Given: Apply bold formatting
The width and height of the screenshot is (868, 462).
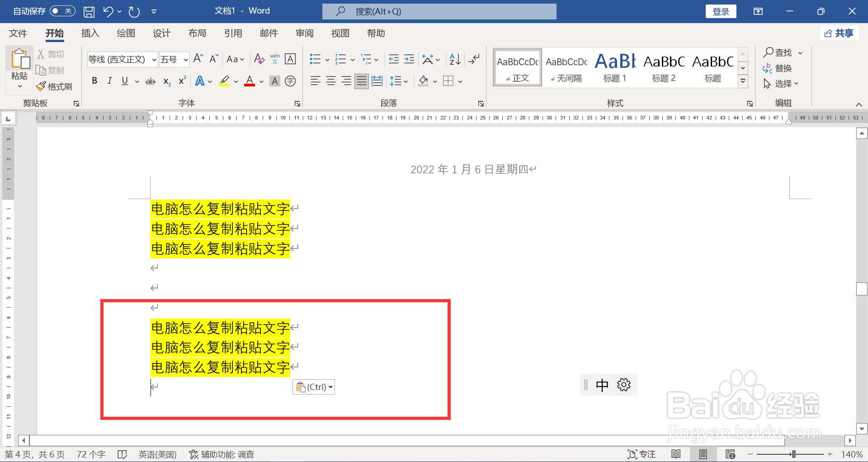Looking at the screenshot, I should (94, 81).
